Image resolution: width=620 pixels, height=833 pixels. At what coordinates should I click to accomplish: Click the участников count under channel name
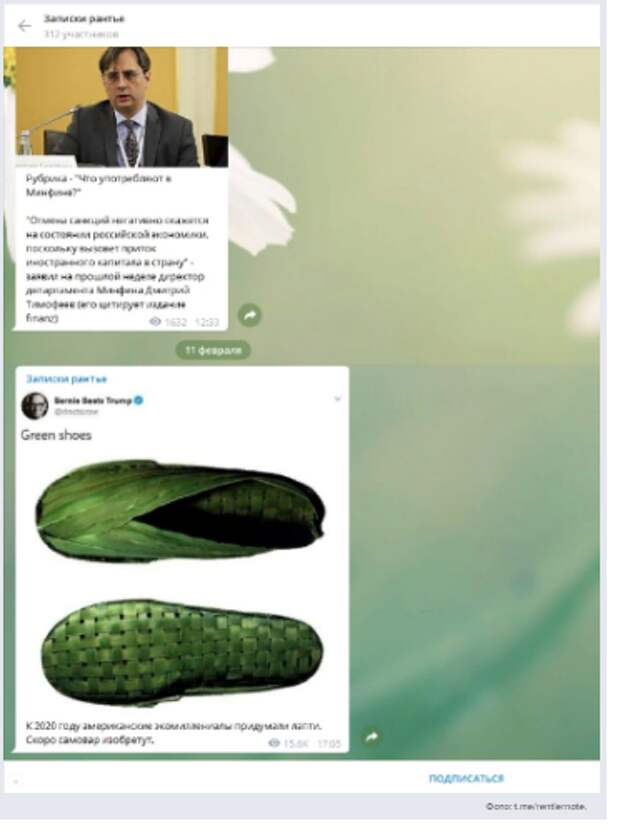(81, 35)
